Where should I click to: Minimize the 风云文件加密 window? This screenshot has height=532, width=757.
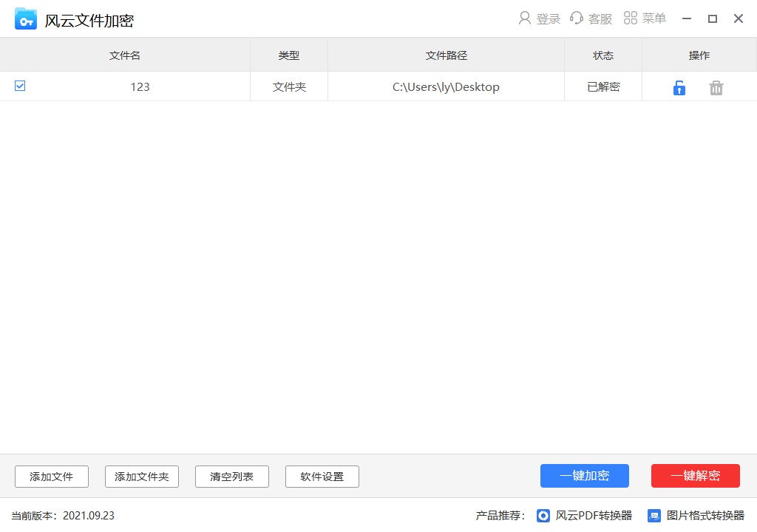(687, 18)
